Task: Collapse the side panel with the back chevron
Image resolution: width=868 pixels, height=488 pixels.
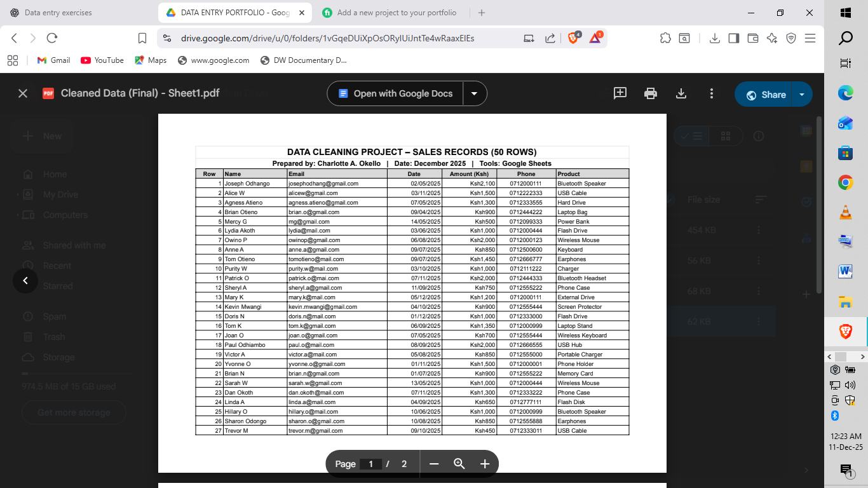Action: pos(25,280)
